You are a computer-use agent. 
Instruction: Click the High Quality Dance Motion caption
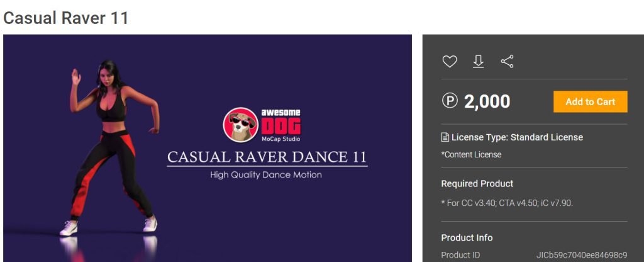pos(266,175)
